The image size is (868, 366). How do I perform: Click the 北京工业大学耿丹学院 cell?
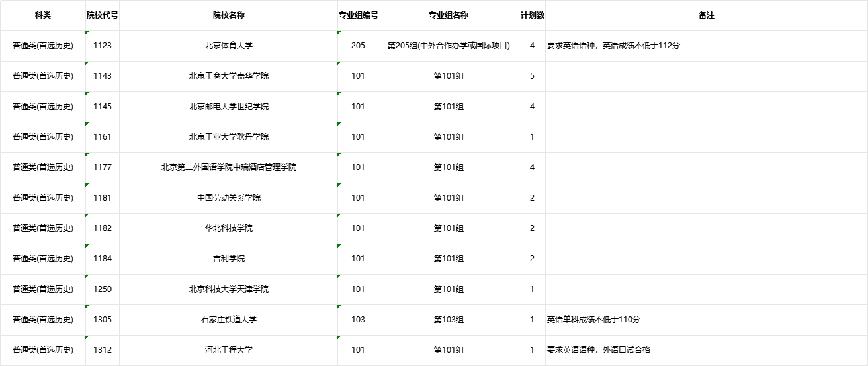(x=228, y=137)
